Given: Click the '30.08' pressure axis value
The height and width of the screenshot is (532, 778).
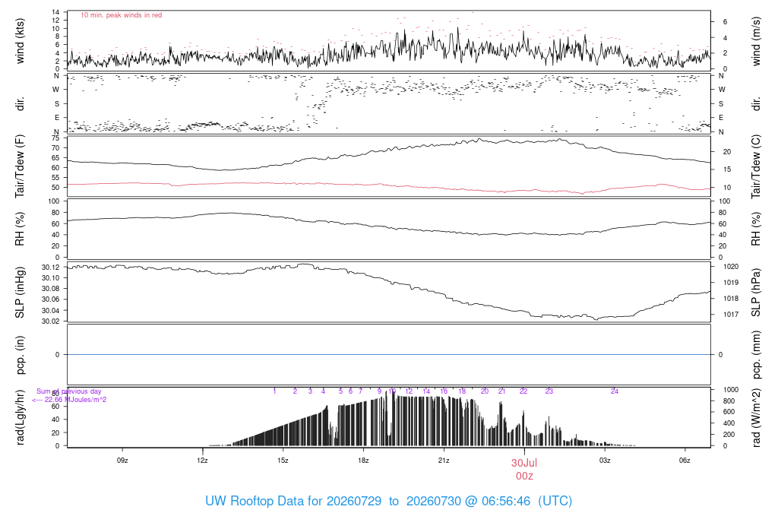Looking at the screenshot, I should (50, 289).
